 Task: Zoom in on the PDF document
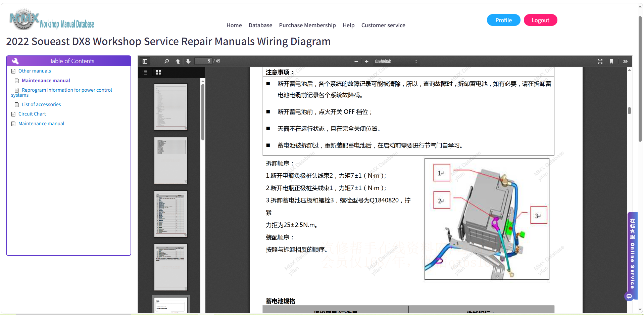point(366,61)
